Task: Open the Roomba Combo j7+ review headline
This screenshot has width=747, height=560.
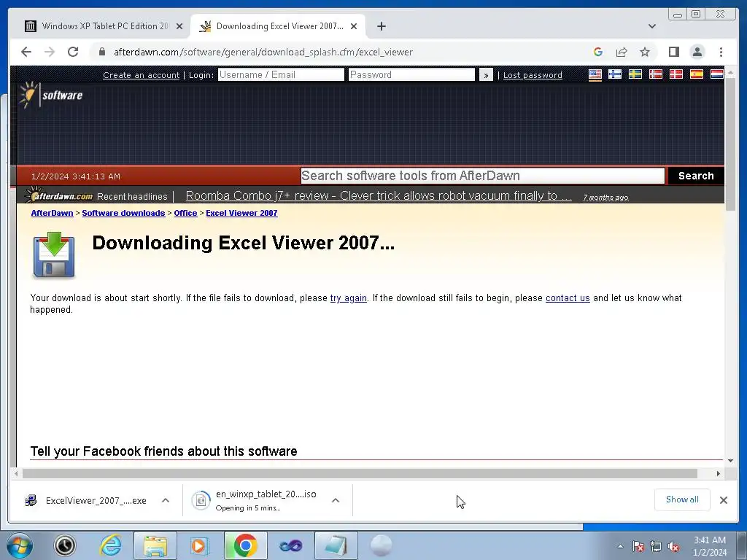Action: tap(379, 195)
